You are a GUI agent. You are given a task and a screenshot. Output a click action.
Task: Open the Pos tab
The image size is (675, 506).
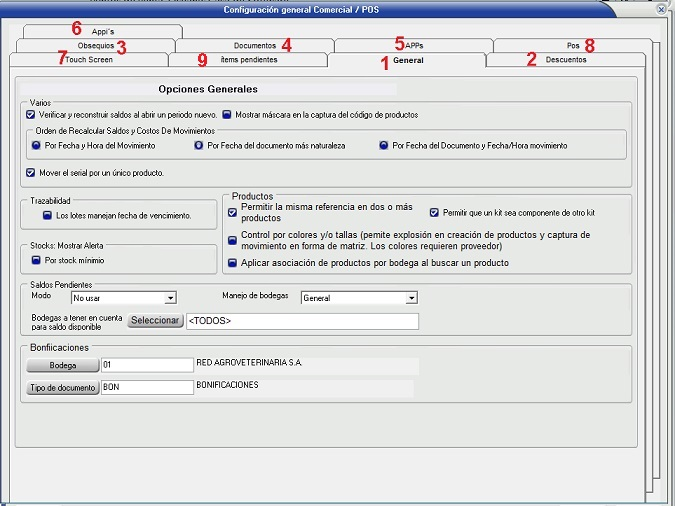(573, 46)
